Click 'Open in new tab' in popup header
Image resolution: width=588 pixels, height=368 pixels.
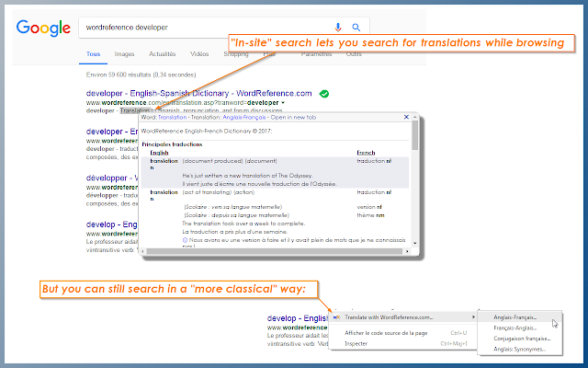(293, 117)
